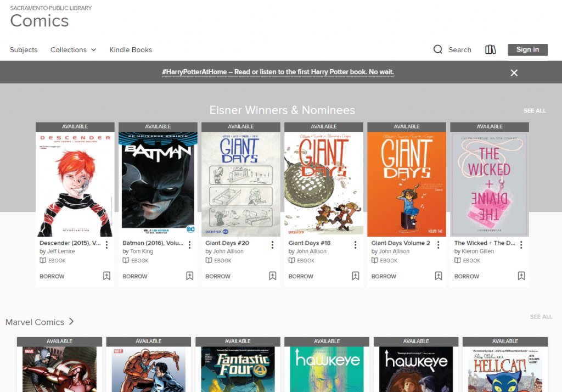View author John Allison under Giant Days Volume 2
This screenshot has width=562, height=392.
click(394, 251)
